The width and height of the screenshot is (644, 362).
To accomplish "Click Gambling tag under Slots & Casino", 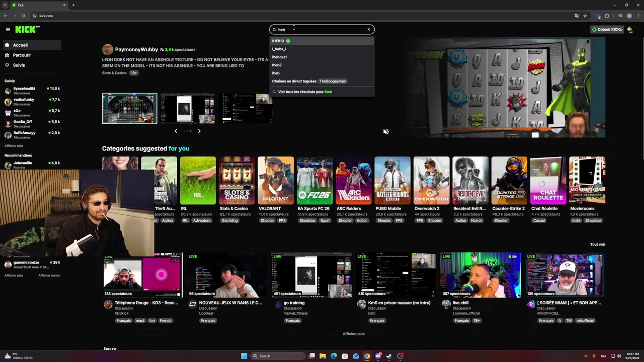I will 230,221.
